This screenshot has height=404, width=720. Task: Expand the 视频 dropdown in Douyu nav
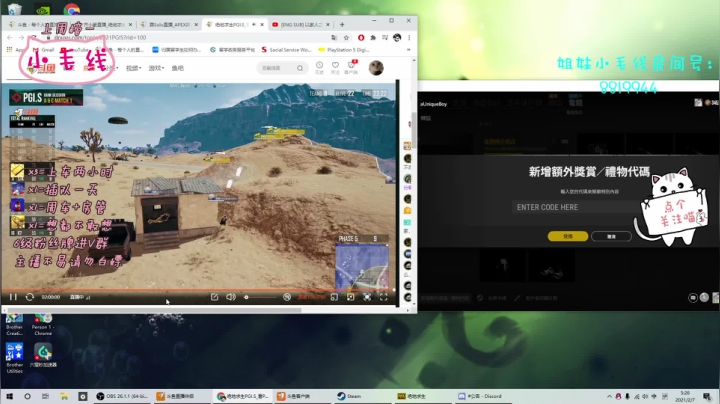(x=133, y=68)
